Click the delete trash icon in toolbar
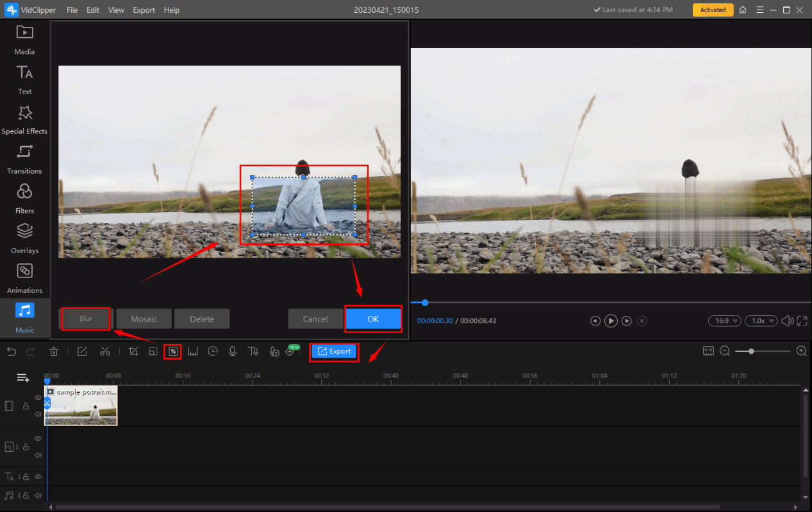The image size is (812, 512). pyautogui.click(x=54, y=351)
